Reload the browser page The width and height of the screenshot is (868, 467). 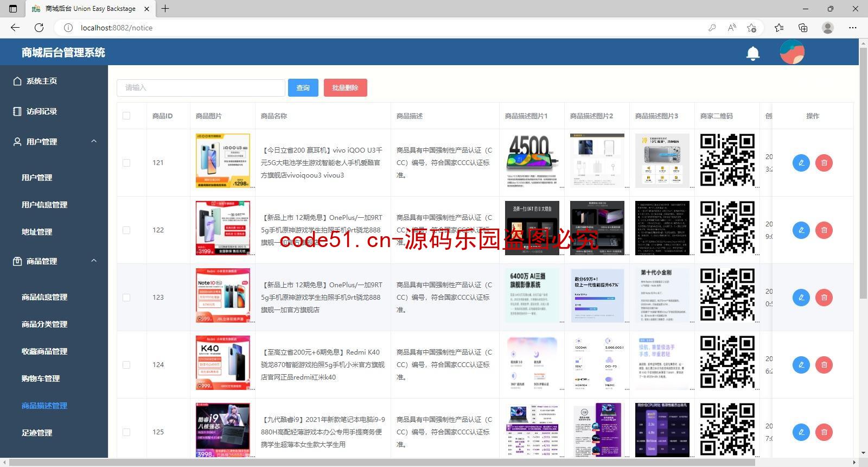click(x=39, y=28)
